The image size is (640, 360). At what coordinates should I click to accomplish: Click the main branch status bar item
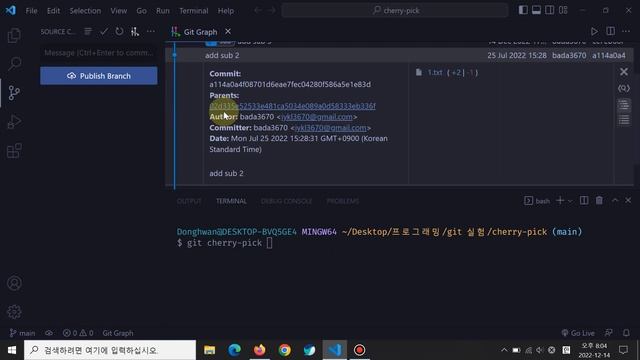pyautogui.click(x=22, y=333)
